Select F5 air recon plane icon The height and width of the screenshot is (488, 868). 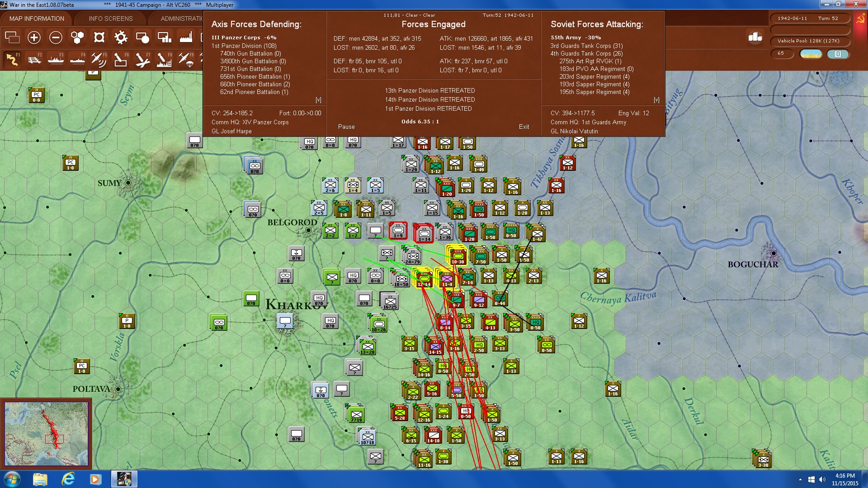point(99,59)
